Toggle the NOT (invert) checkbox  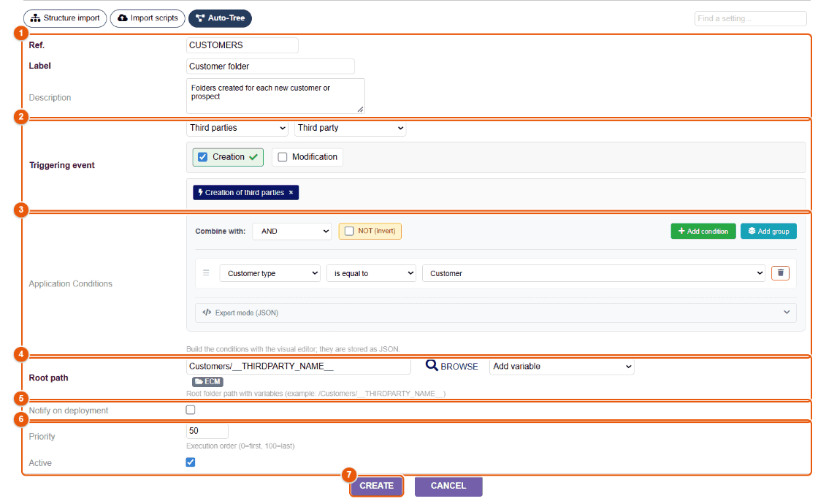coord(349,231)
